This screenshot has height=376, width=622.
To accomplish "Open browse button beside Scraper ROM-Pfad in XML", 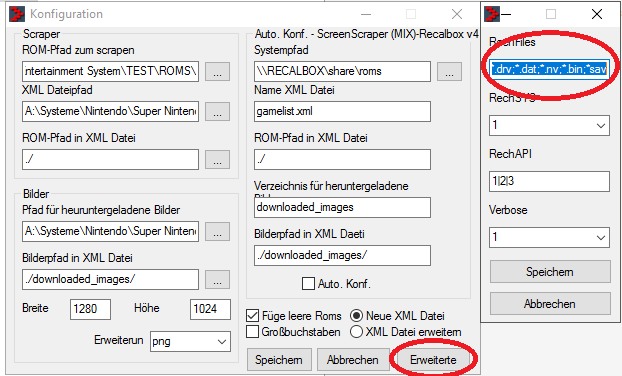I will [217, 159].
